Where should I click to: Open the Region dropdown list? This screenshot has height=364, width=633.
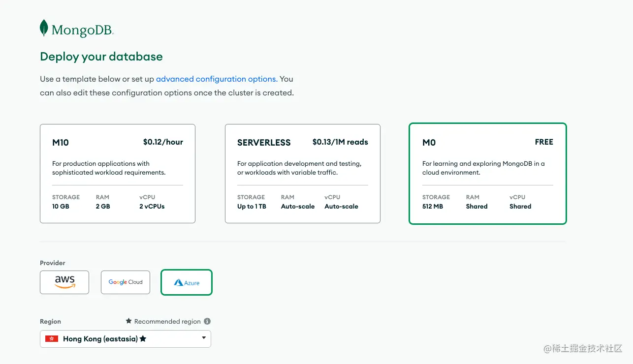point(126,339)
